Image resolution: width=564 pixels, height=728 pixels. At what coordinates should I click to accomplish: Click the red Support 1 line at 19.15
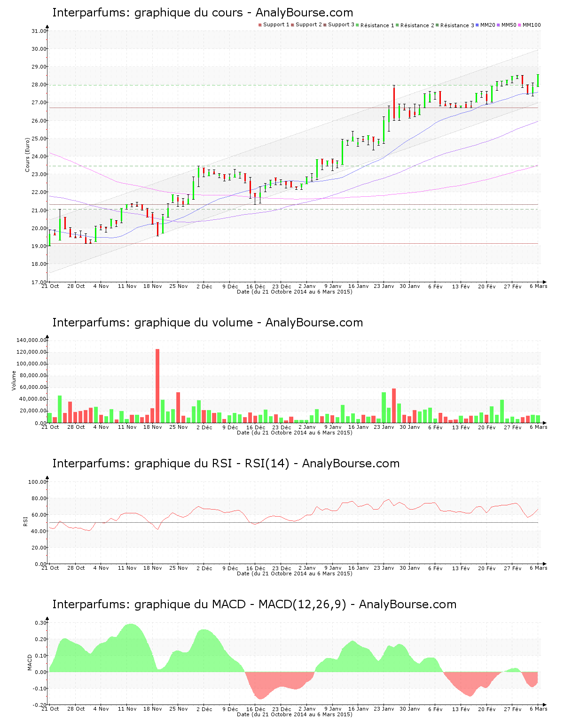[294, 244]
